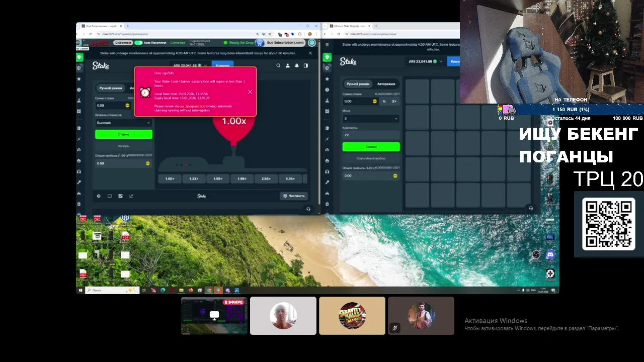Click the shopping cart icon in claimer bar

coord(260,43)
